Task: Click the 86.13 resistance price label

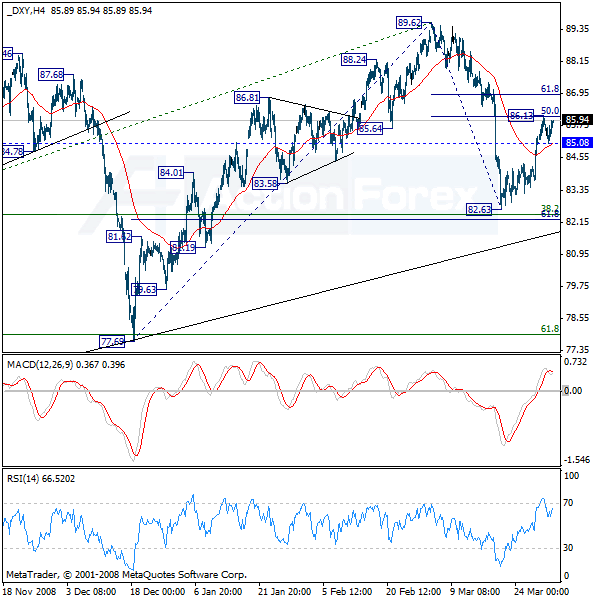Action: [520, 115]
